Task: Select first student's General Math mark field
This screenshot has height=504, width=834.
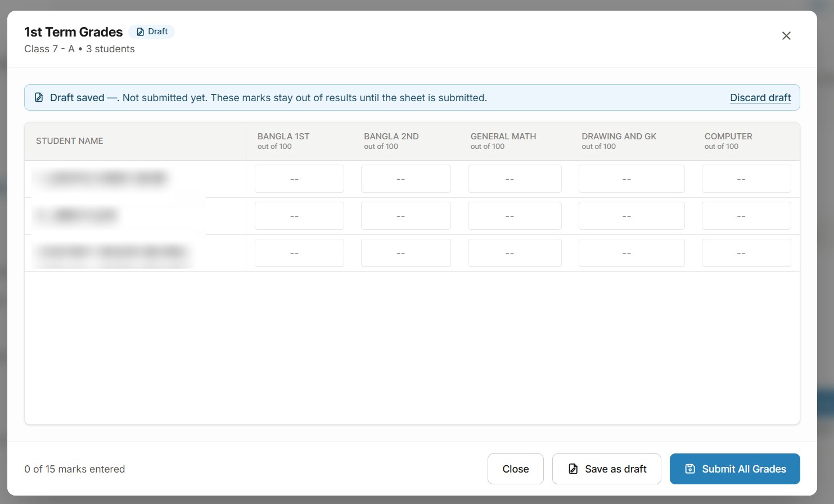Action: coord(515,179)
